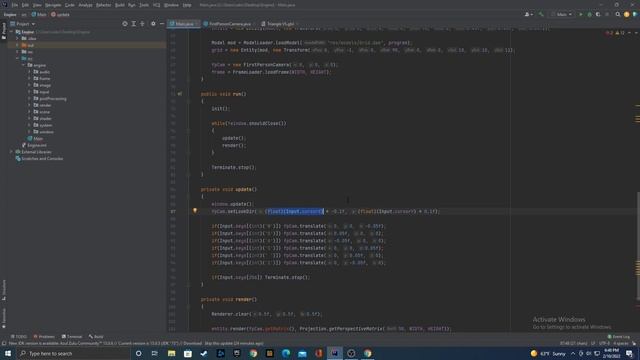Open the Windows Start menu
Image resolution: width=640 pixels, height=360 pixels.
coord(8,353)
